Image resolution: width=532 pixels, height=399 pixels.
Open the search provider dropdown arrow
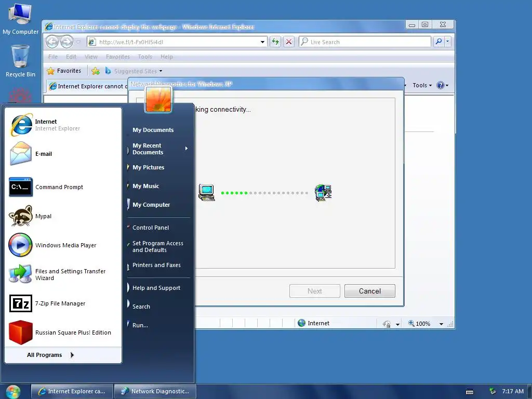pyautogui.click(x=447, y=42)
